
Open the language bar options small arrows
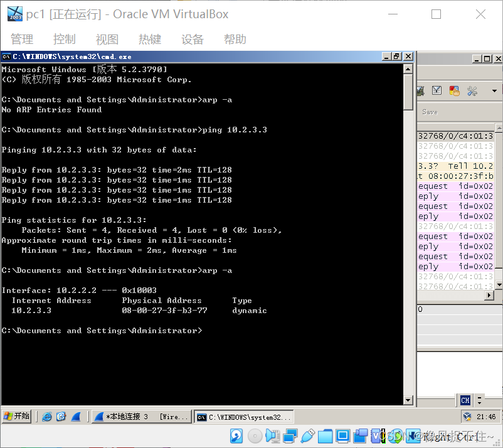479,400
